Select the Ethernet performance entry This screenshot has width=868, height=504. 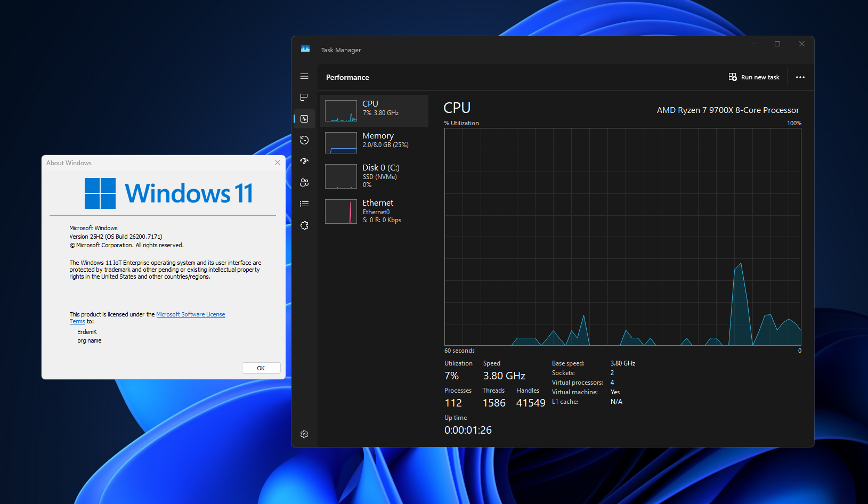[374, 212]
